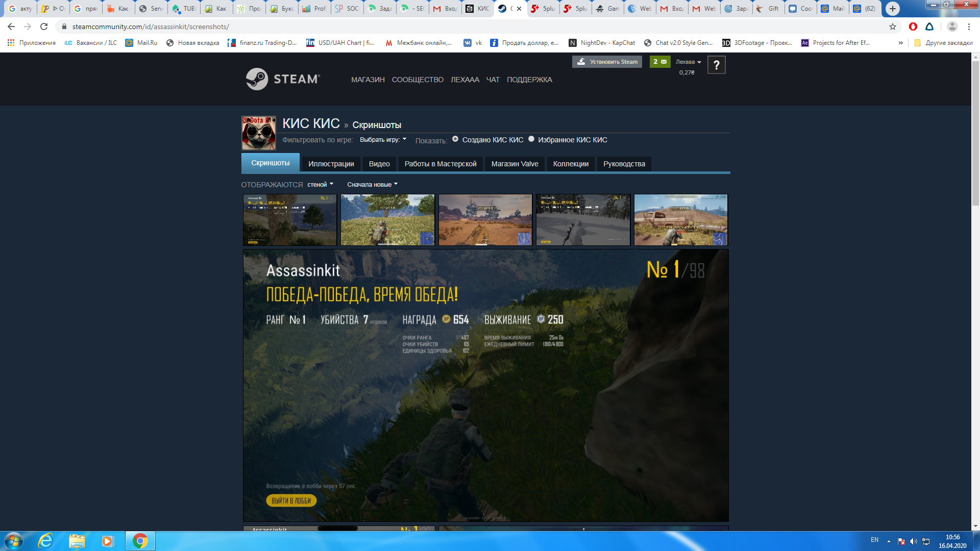Switch to the Коллекции tab
Viewport: 980px width, 551px height.
click(571, 164)
